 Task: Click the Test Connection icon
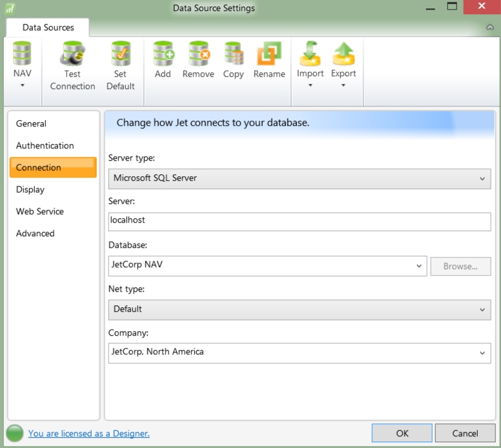(x=72, y=54)
